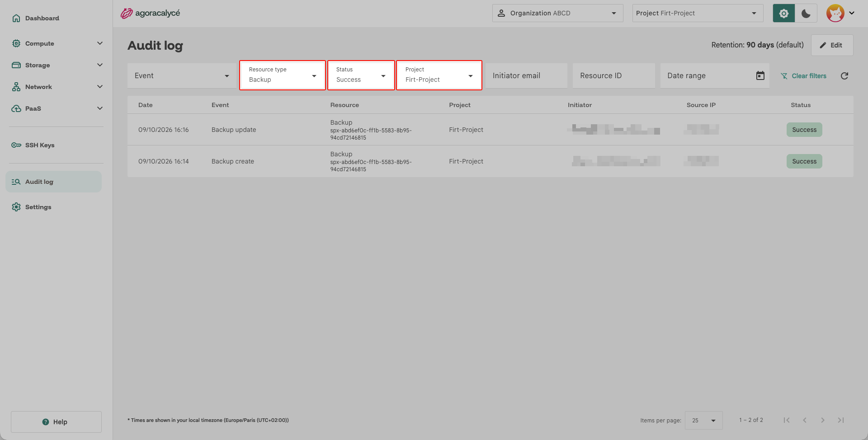This screenshot has width=868, height=440.
Task: Click Success badge in Backup create row
Action: [804, 161]
